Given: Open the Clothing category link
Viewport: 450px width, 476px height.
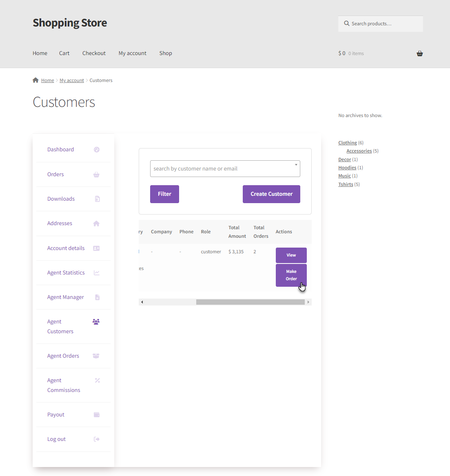Looking at the screenshot, I should pos(348,143).
